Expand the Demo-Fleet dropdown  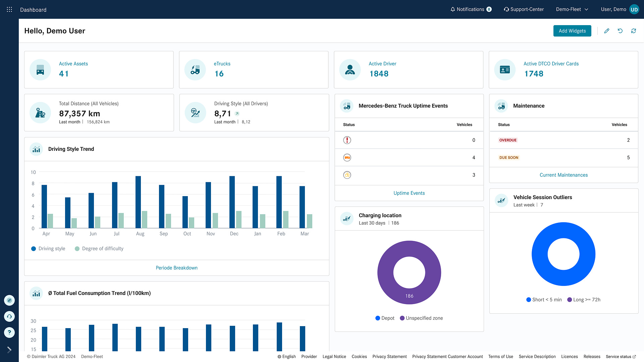click(x=572, y=9)
